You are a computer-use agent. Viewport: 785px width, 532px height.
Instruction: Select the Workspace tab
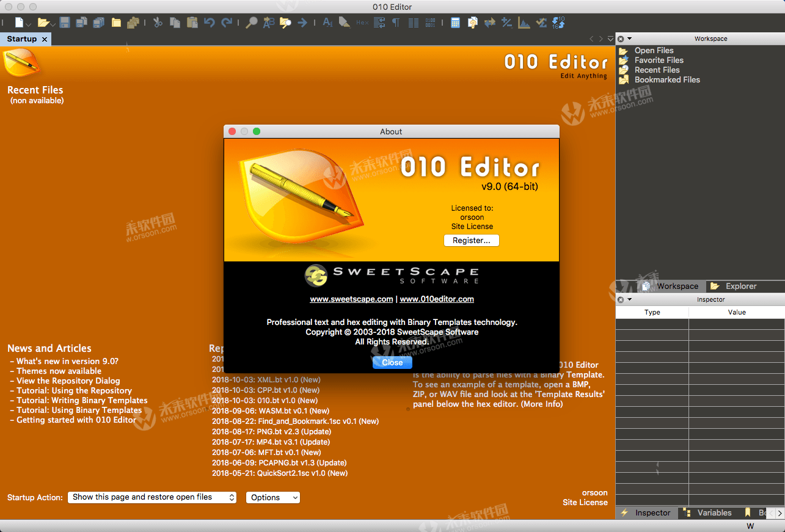(x=671, y=286)
